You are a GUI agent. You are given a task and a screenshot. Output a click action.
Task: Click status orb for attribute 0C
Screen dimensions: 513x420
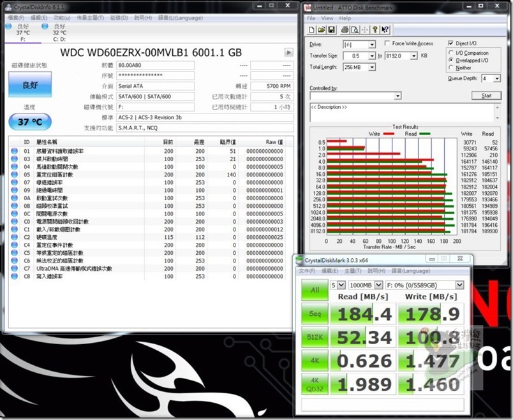pos(15,214)
